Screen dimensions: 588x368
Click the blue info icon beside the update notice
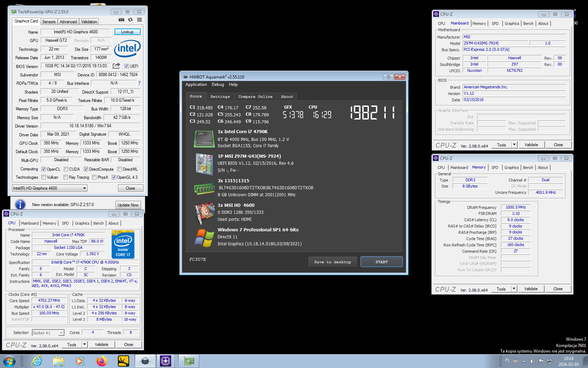[20, 205]
